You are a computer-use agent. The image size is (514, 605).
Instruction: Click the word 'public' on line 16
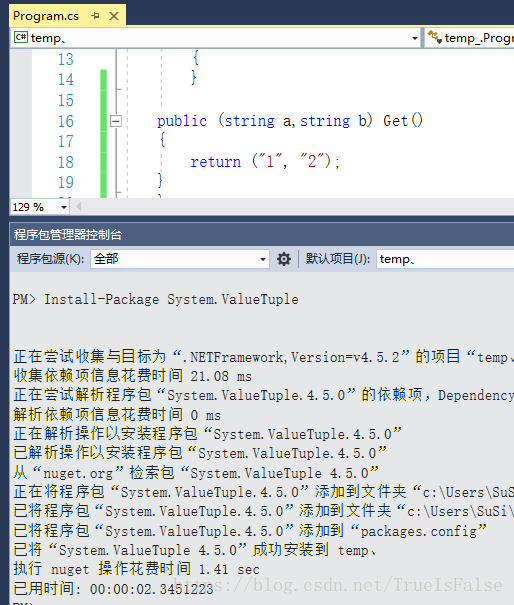pyautogui.click(x=182, y=121)
